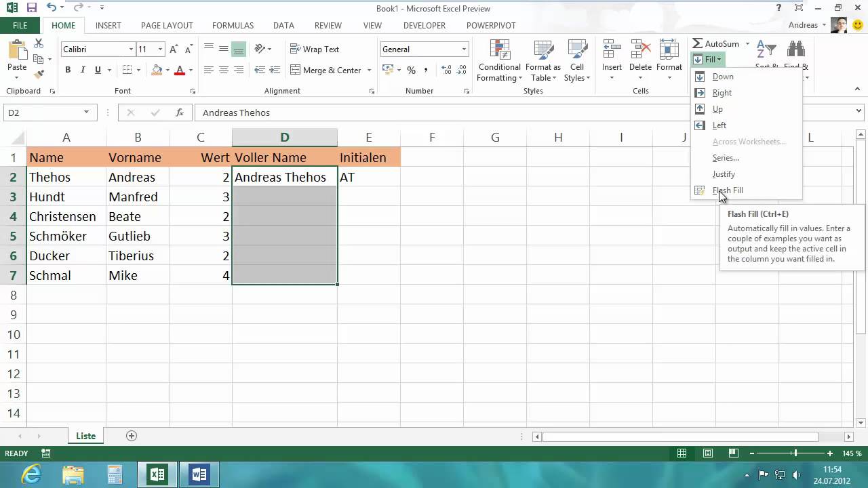Select cell B4 containing Beate

138,216
